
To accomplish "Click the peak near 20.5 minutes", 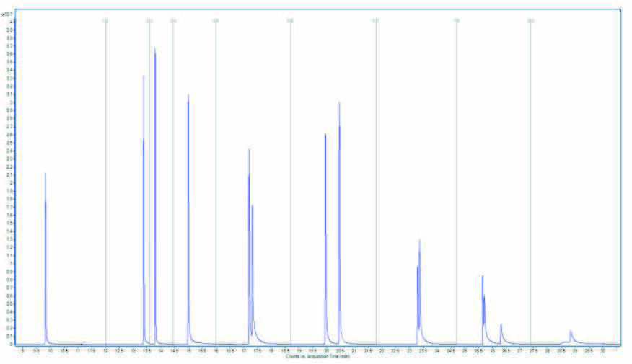I will pos(339,221).
